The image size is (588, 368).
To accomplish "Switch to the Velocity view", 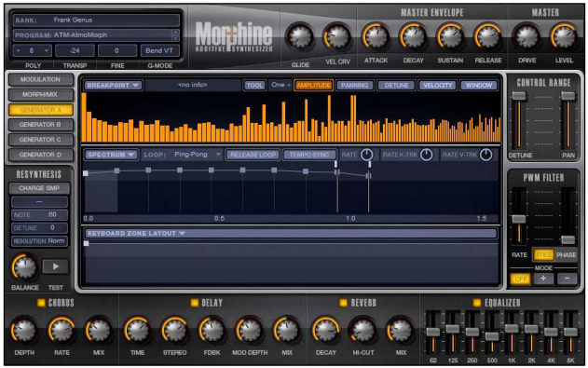I will point(438,85).
